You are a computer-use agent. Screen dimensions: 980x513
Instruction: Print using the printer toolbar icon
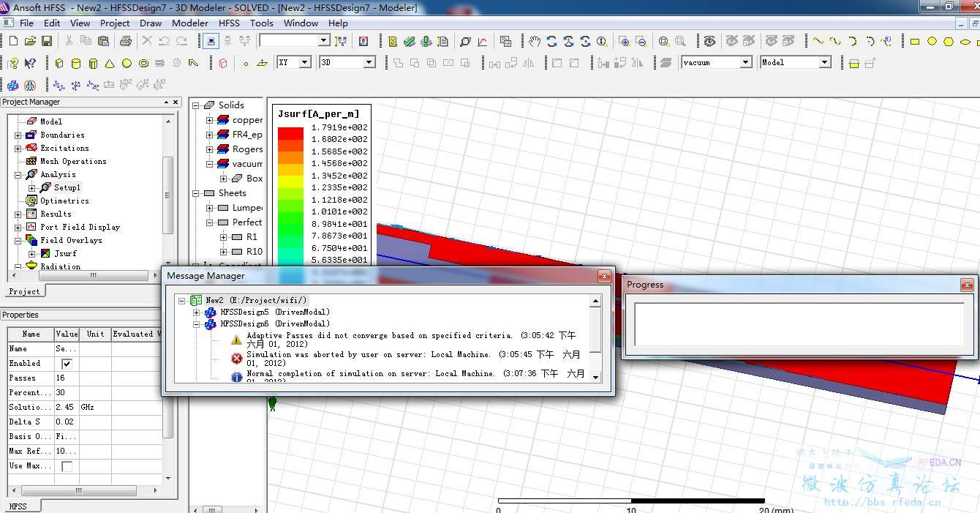(x=125, y=41)
